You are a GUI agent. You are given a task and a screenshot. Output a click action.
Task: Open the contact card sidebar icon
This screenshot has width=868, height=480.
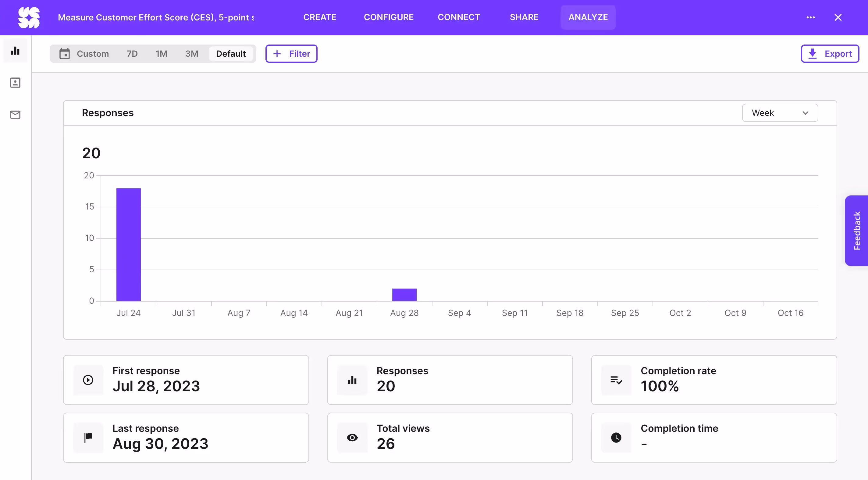(x=15, y=83)
